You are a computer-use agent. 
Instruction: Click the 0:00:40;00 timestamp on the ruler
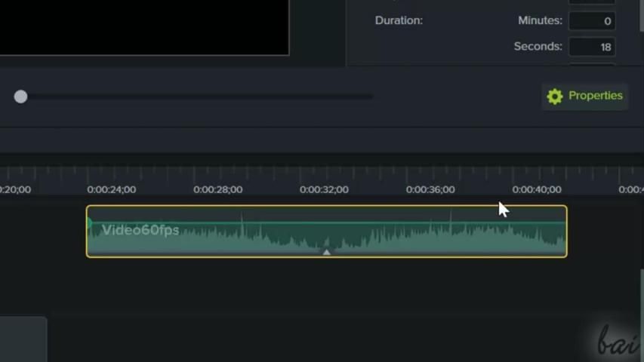pos(537,189)
